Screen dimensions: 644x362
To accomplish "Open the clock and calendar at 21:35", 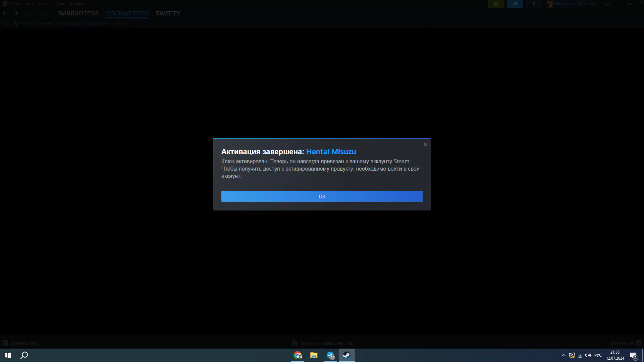I will point(615,355).
